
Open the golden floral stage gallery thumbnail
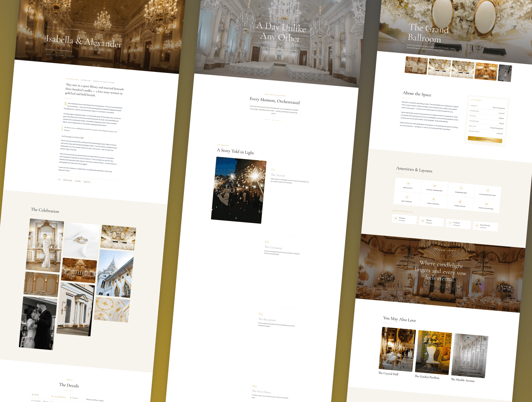(486, 71)
